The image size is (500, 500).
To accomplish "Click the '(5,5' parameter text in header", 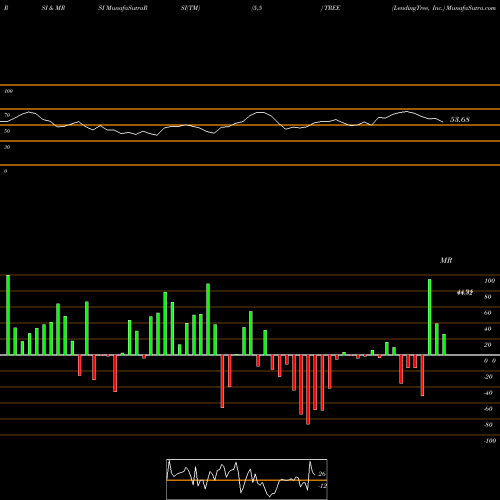I will pyautogui.click(x=257, y=8).
